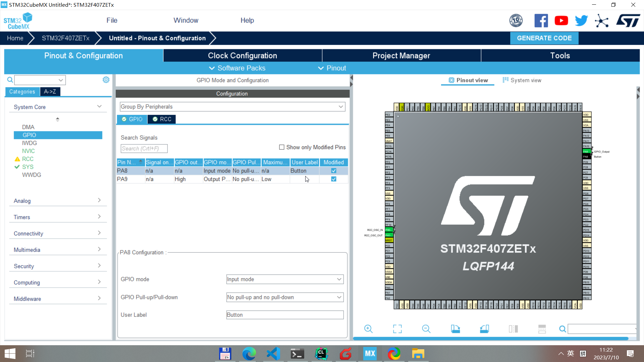Switch to Clock Configuration tab
This screenshot has height=362, width=644.
242,56
